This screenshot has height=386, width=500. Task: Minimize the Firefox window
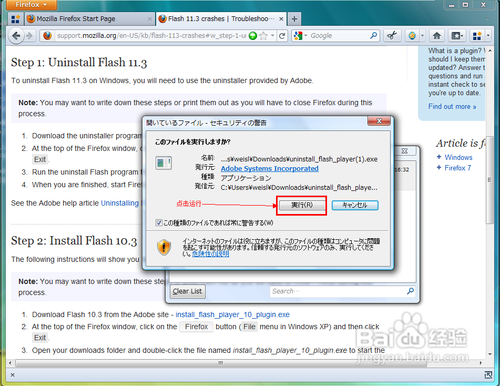click(451, 5)
